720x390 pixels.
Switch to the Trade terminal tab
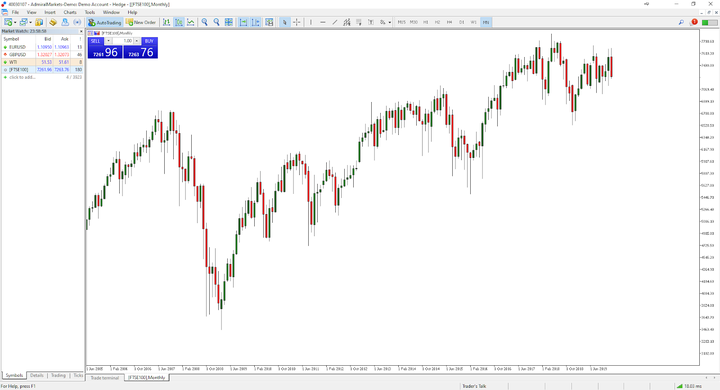coord(104,378)
